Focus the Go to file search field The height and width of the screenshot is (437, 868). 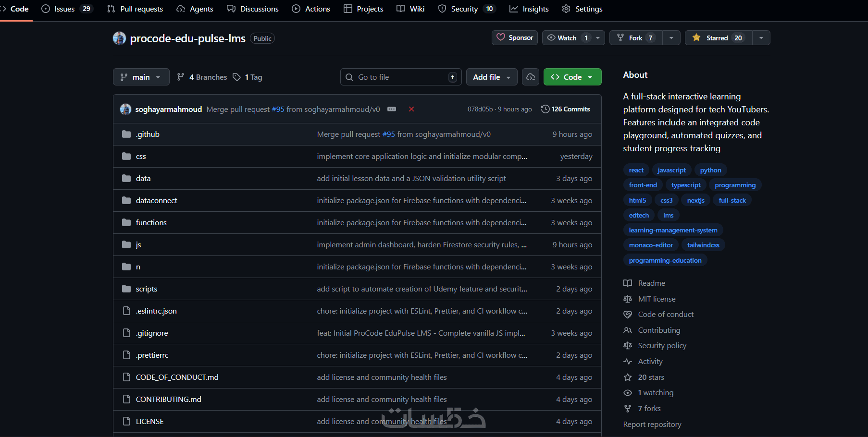pos(401,77)
